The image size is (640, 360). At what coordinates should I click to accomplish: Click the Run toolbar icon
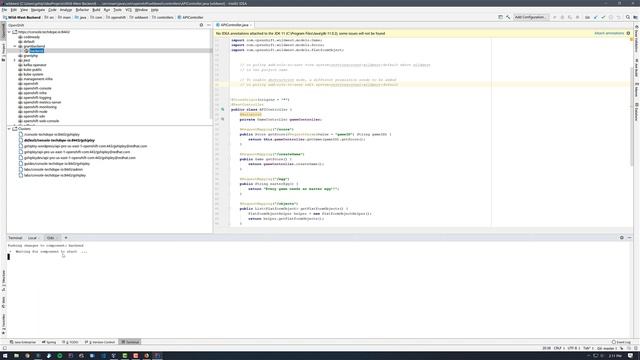555,17
